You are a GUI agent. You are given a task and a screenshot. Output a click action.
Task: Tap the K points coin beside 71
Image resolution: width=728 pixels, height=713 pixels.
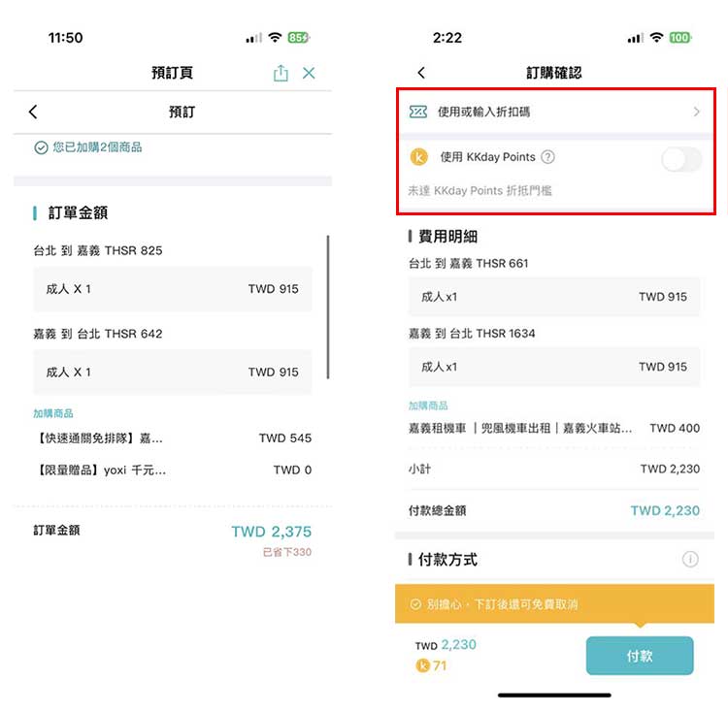tap(422, 665)
